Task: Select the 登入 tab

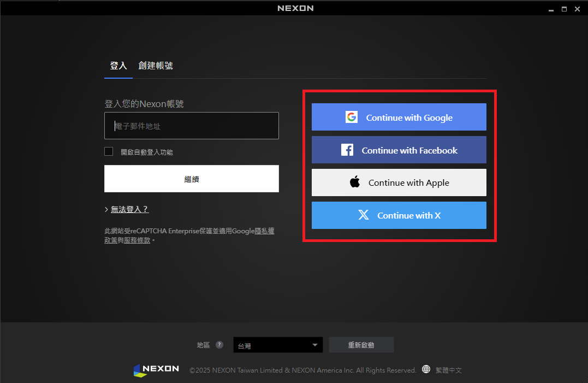Action: pyautogui.click(x=118, y=65)
